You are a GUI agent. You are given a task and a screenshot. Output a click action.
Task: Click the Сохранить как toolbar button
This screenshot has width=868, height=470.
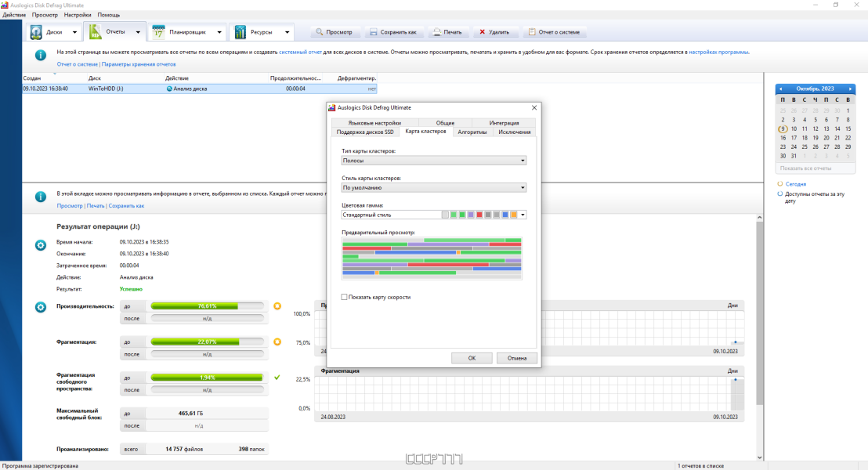click(393, 32)
